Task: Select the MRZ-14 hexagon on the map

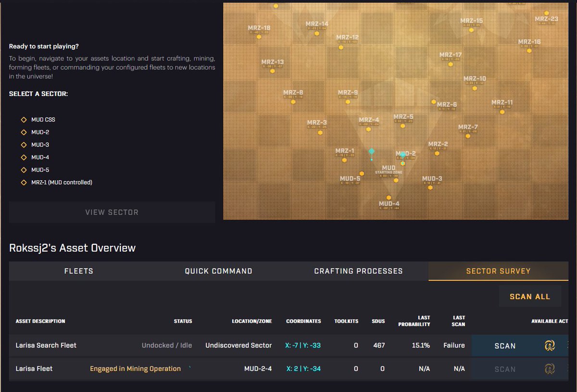Action: (x=317, y=34)
